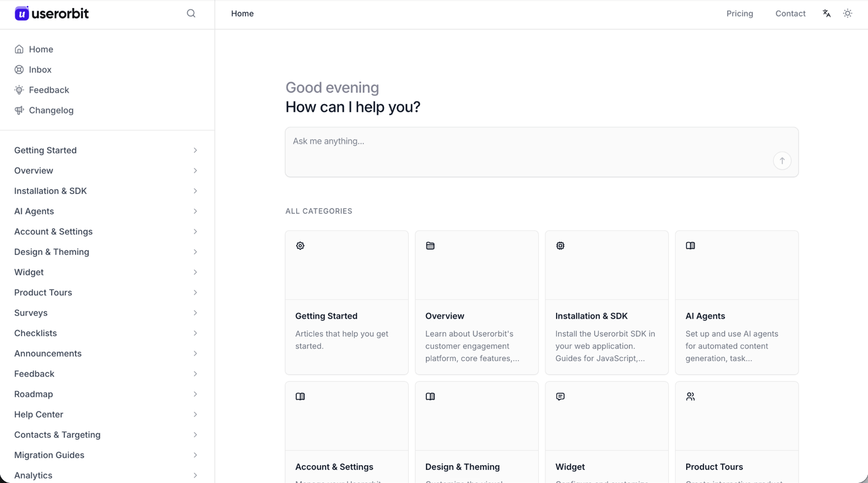The width and height of the screenshot is (868, 483).
Task: Click the Feedback lightbulb icon in sidebar
Action: click(19, 90)
